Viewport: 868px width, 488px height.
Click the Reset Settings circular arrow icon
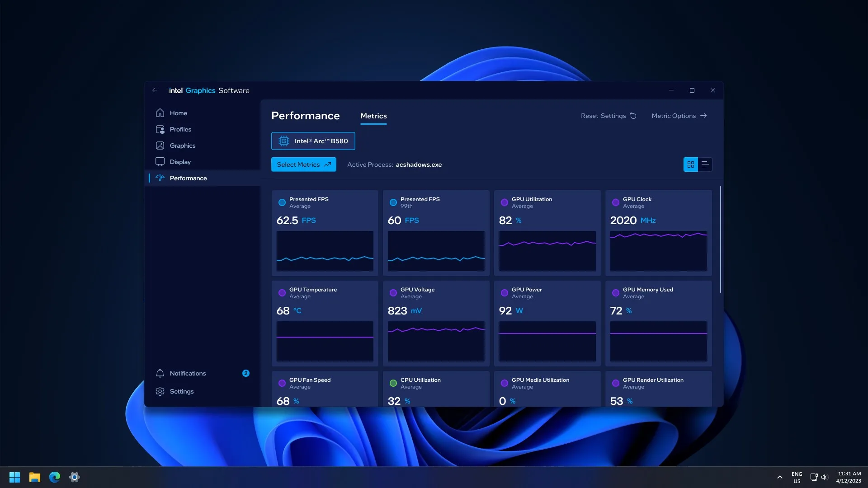click(633, 116)
